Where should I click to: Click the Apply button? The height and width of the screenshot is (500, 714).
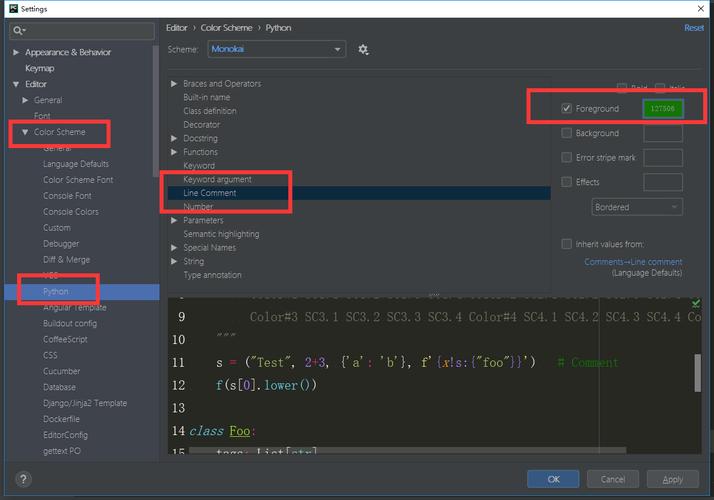click(x=673, y=479)
